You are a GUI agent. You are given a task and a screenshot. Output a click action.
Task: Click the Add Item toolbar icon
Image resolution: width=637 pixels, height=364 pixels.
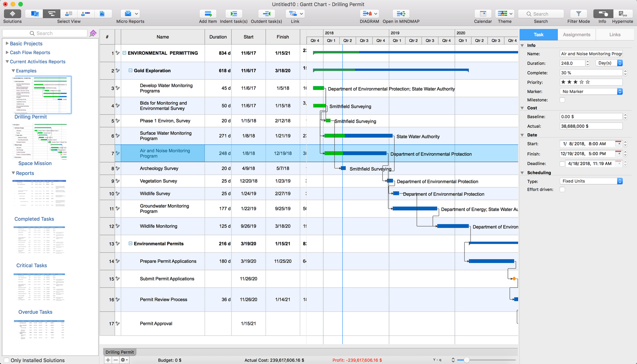(208, 14)
